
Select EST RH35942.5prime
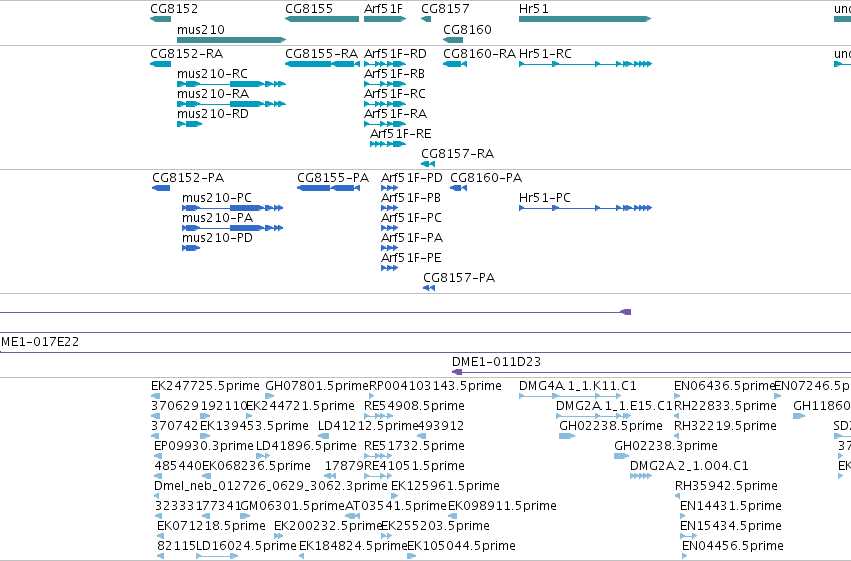678,496
